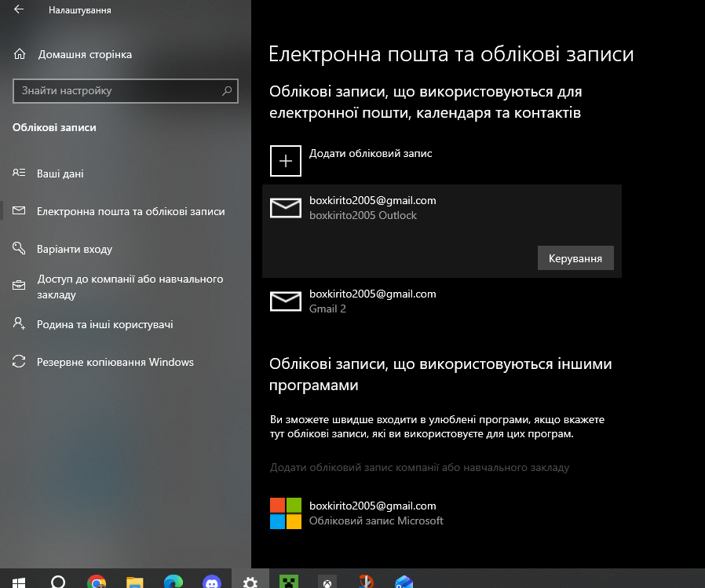
Task: Open the Outlook app from taskbar
Action: pos(404,583)
